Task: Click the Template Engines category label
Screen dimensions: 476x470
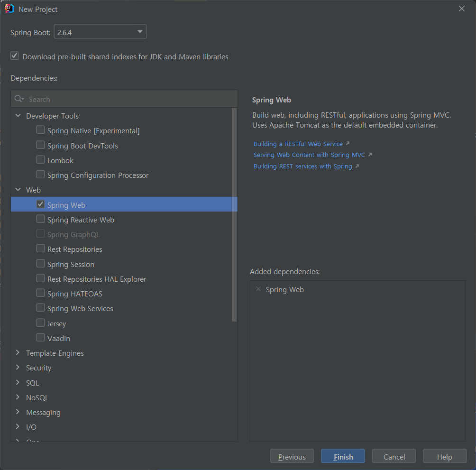Action: pos(55,353)
